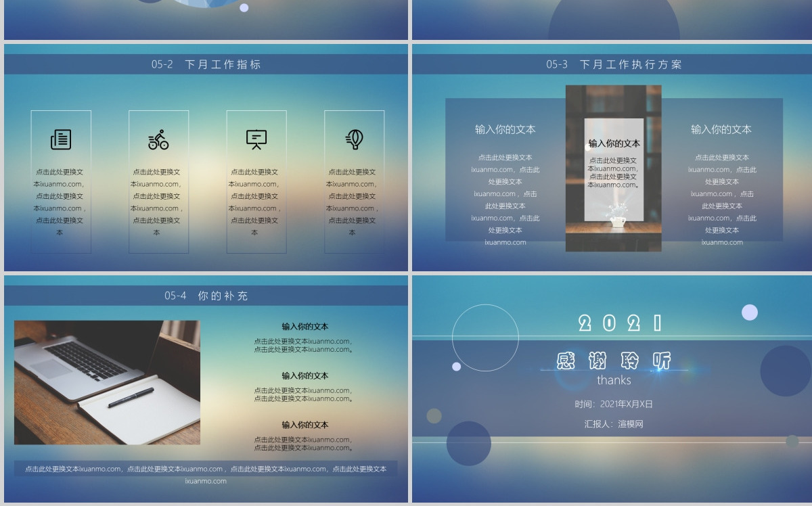The image size is (812, 506).
Task: Select the cyclist icon on slide 05-2
Action: 158,139
